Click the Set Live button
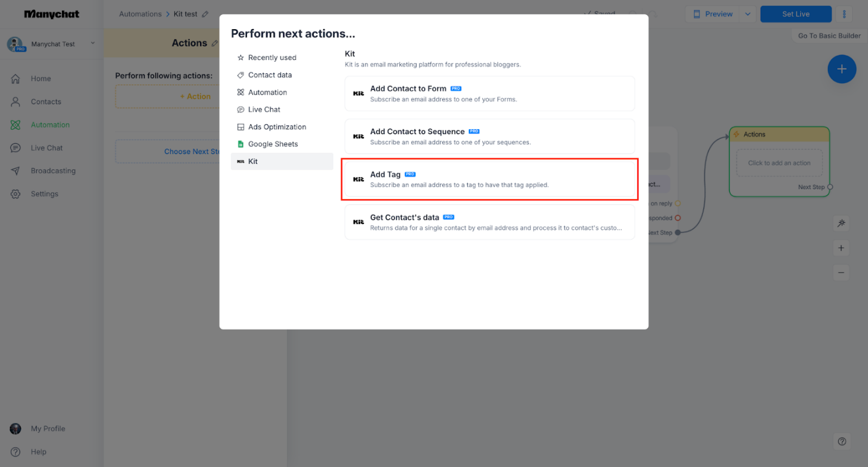 (795, 13)
